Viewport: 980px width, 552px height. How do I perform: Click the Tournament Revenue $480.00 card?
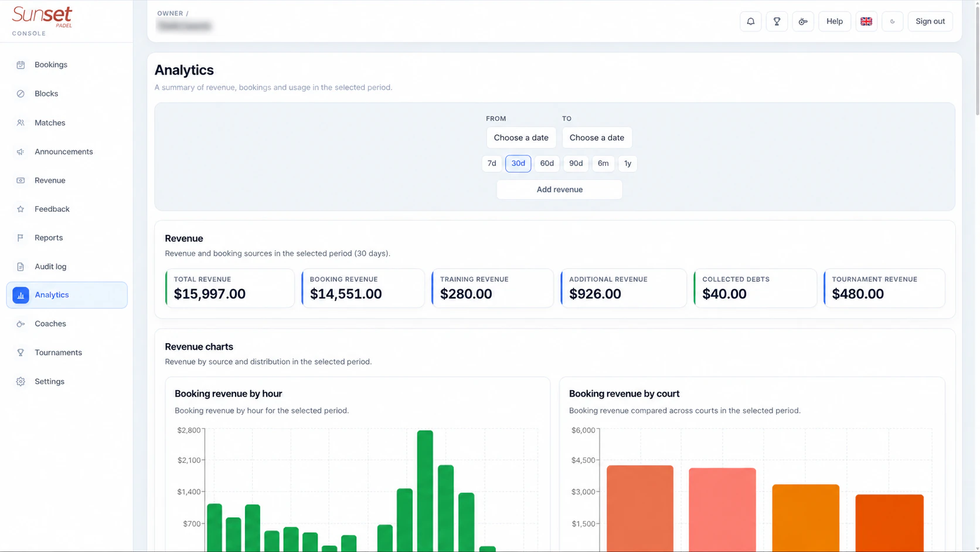884,288
